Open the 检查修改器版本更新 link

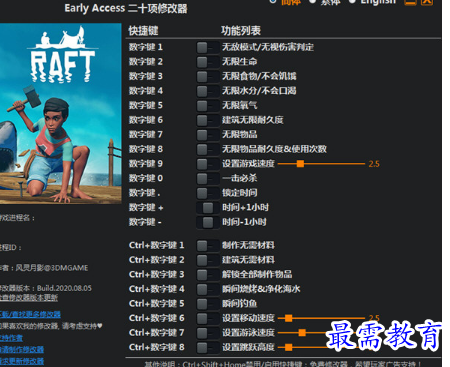click(x=29, y=297)
